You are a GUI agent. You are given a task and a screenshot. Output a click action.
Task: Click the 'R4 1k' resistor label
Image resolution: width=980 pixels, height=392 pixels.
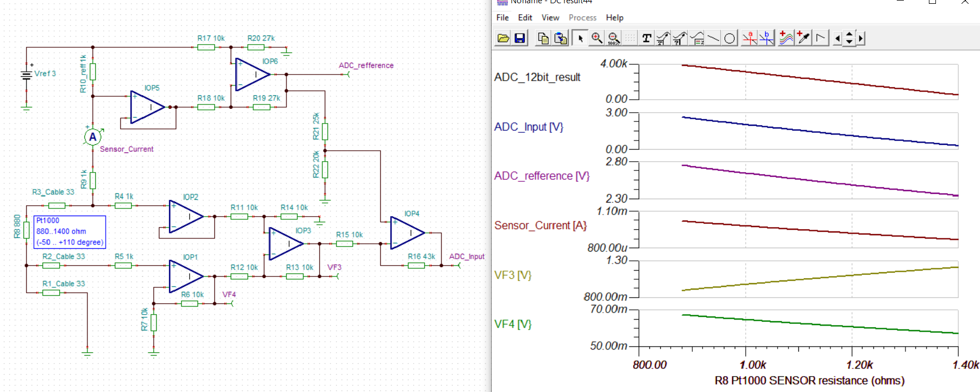coord(124,196)
